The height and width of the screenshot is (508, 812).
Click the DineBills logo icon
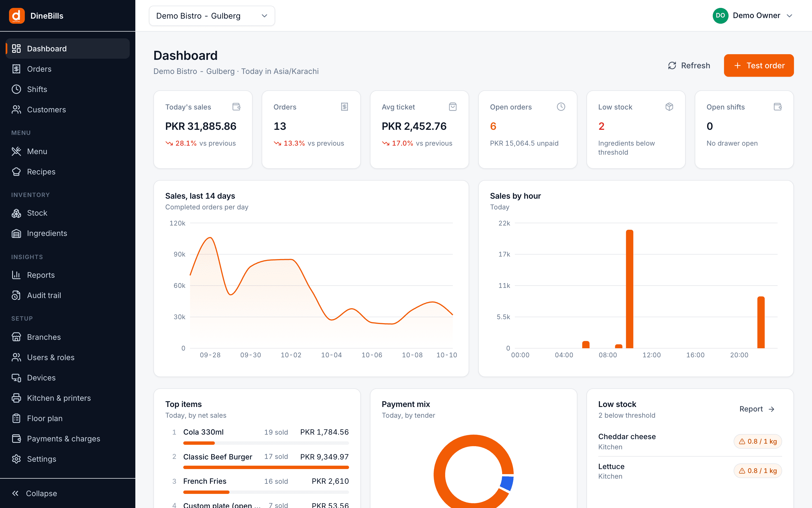click(x=17, y=16)
